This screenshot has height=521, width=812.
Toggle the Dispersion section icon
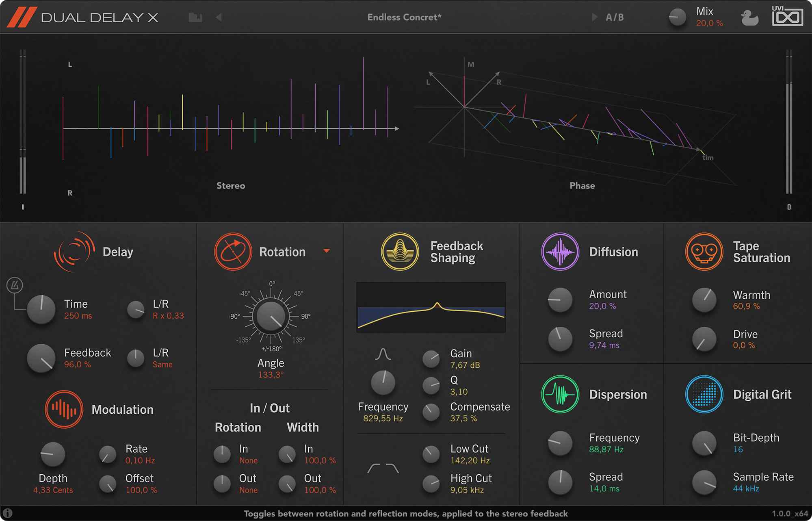560,394
